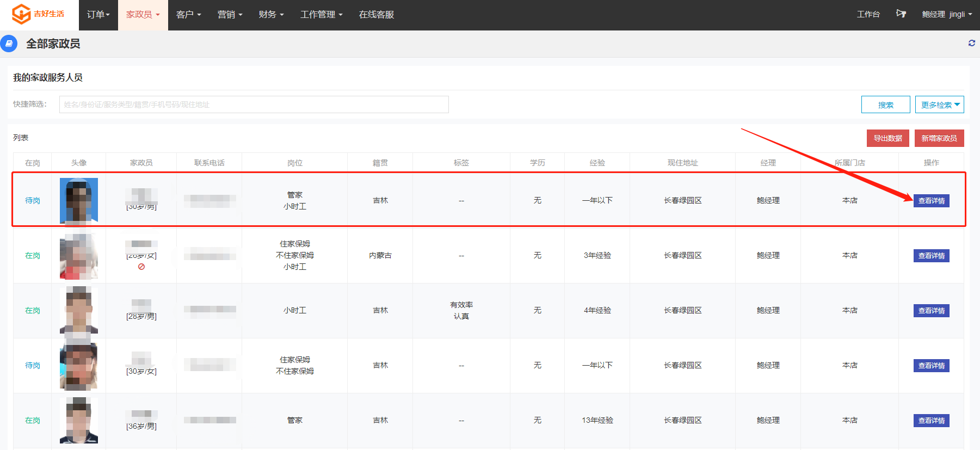Expand the 工作管理 menu
980x450 pixels.
click(x=322, y=15)
